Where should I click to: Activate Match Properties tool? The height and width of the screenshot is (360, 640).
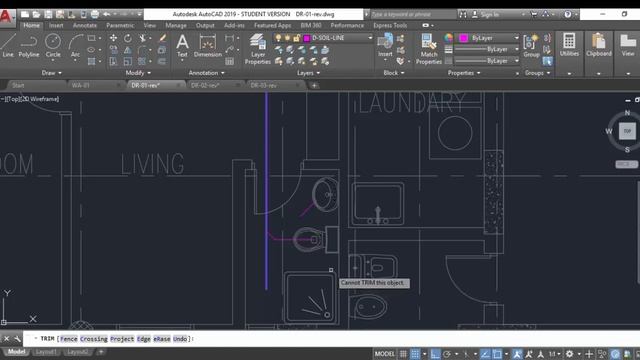(x=429, y=49)
